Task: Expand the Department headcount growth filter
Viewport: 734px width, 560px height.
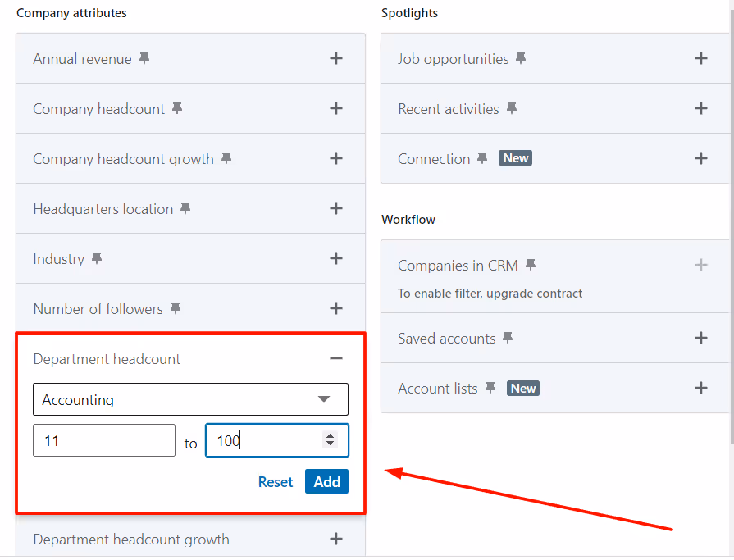Action: click(x=336, y=540)
